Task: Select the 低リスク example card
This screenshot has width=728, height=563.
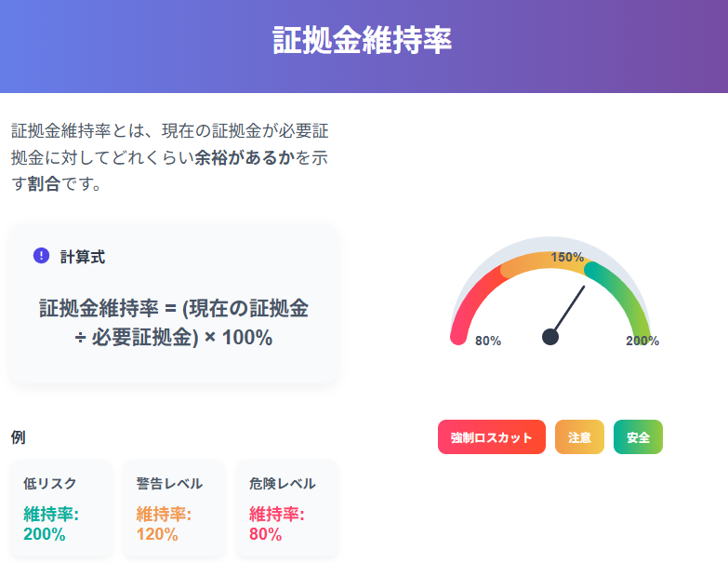Action: coord(61,509)
